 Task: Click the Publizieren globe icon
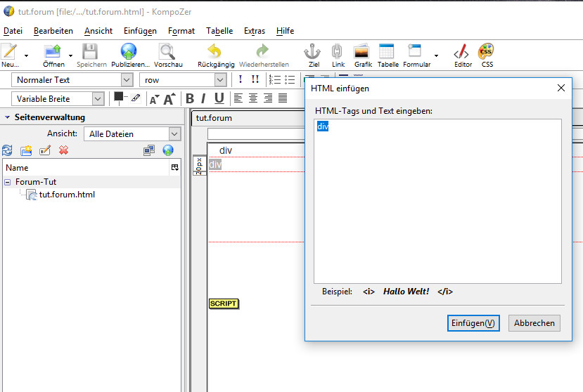click(129, 51)
